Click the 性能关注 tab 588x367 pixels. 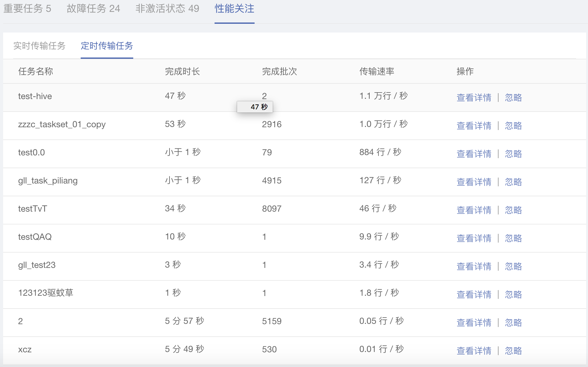point(234,9)
